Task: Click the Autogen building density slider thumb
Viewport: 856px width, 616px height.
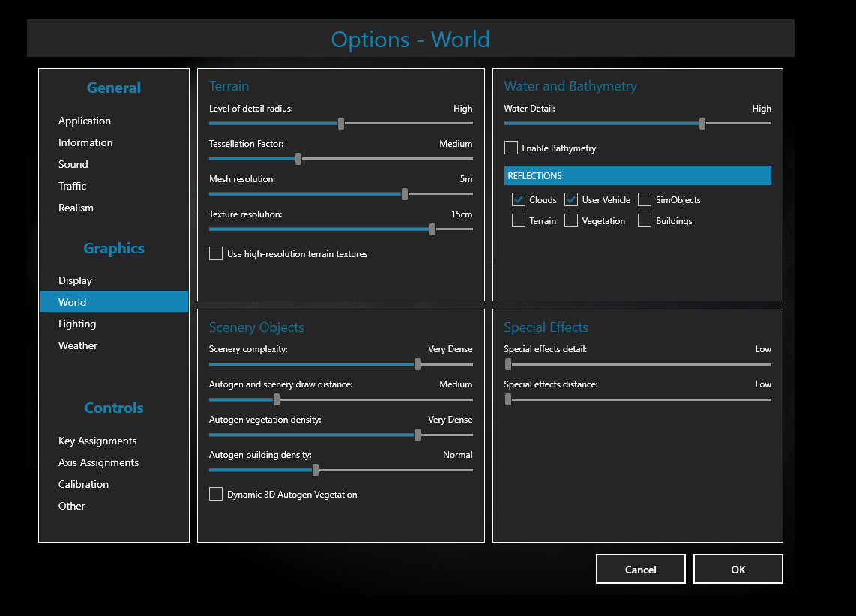Action: pos(316,470)
